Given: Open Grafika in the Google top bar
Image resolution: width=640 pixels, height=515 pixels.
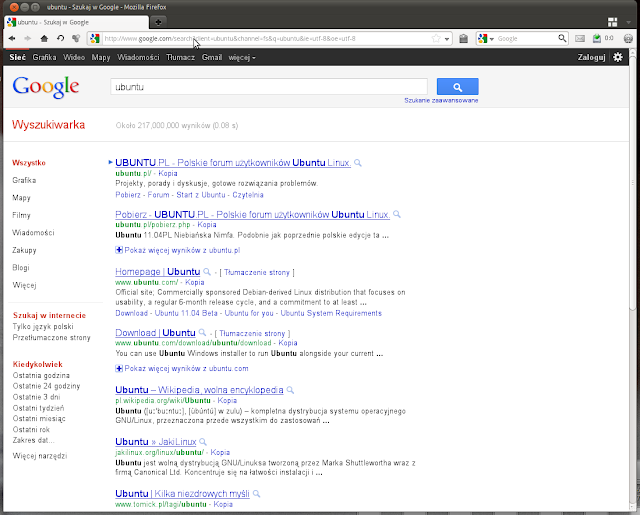Looking at the screenshot, I should click(x=44, y=57).
